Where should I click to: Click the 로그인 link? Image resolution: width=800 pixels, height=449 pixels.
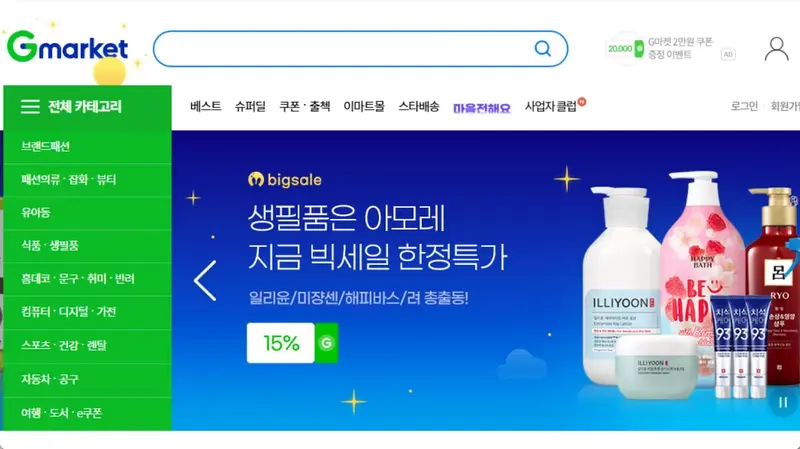click(x=744, y=106)
